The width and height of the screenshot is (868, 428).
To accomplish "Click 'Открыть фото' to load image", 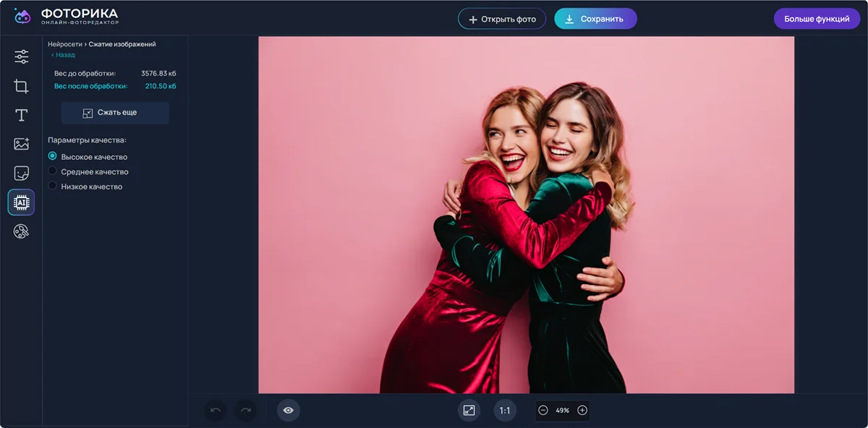I will (502, 19).
